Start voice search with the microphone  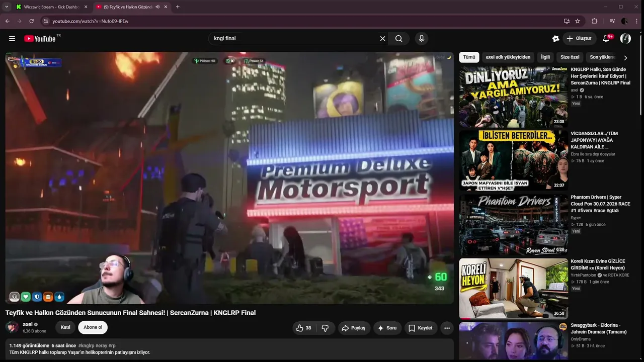coord(422,39)
